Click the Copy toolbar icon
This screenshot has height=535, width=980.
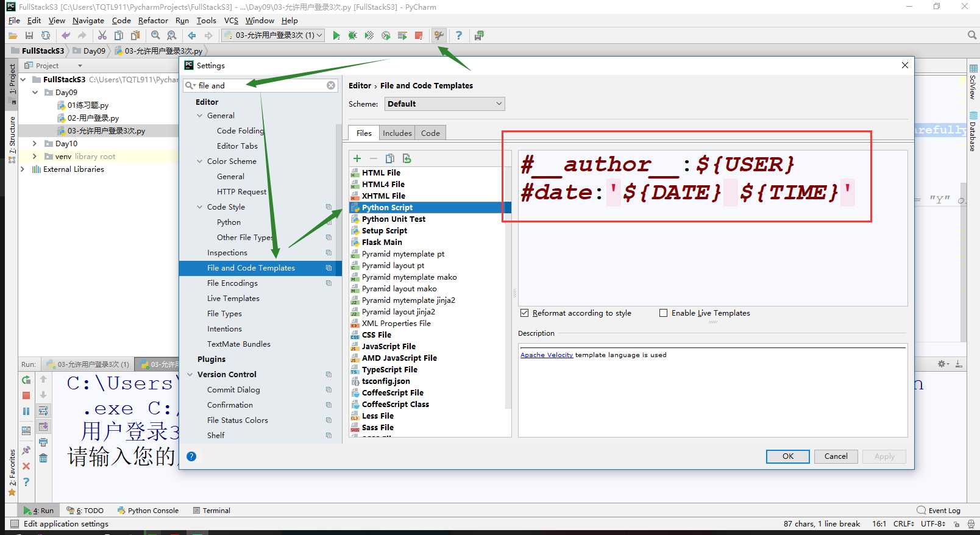tap(119, 35)
